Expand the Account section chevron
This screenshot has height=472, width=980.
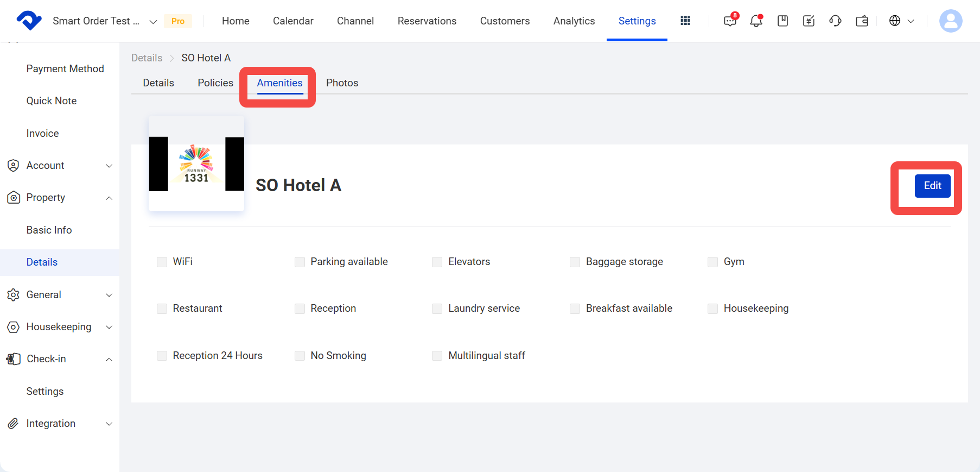point(109,166)
